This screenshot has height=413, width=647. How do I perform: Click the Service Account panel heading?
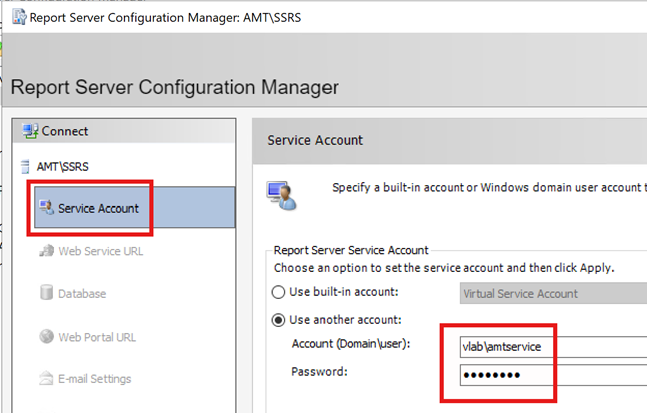(315, 140)
